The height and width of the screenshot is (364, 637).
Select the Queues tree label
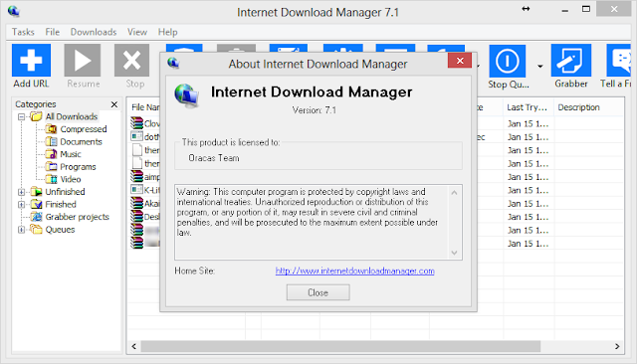point(60,230)
